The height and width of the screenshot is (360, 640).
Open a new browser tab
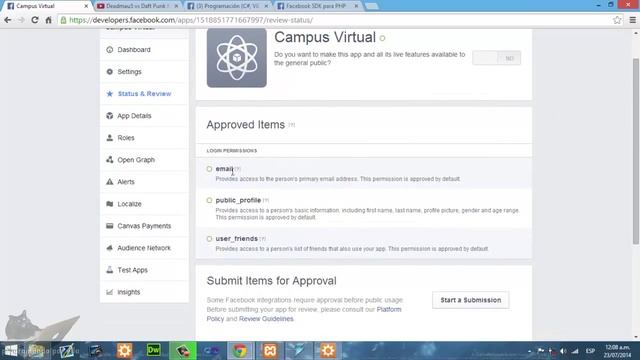371,7
